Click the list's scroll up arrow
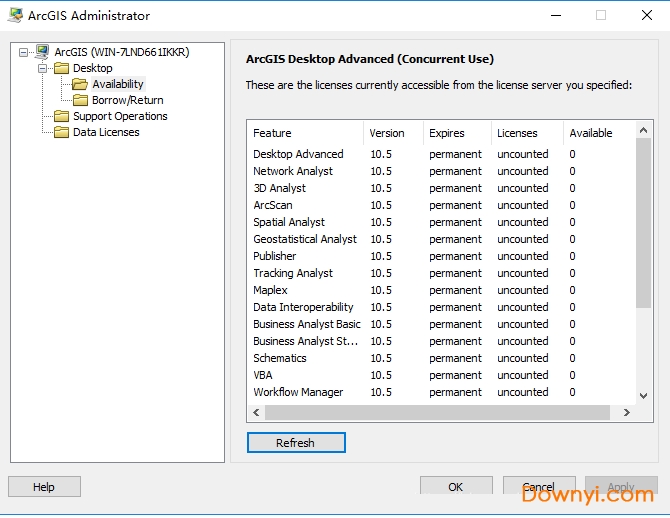 (644, 130)
